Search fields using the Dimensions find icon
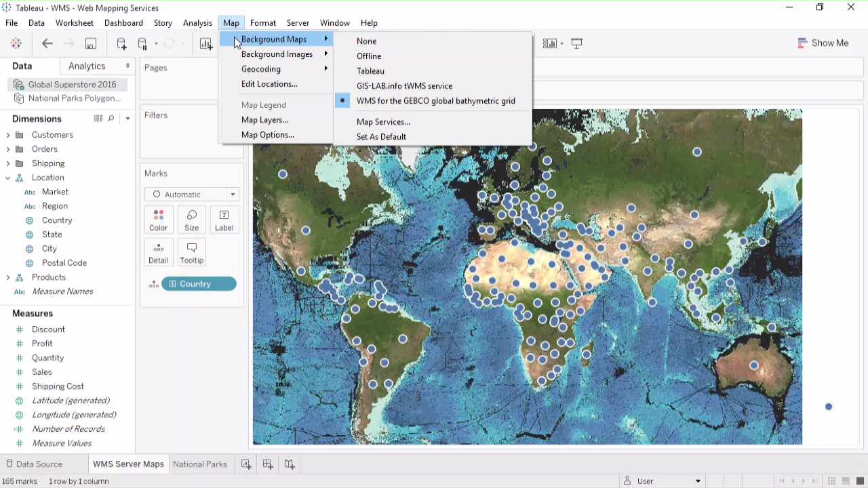Viewport: 868px width, 488px height. point(111,119)
